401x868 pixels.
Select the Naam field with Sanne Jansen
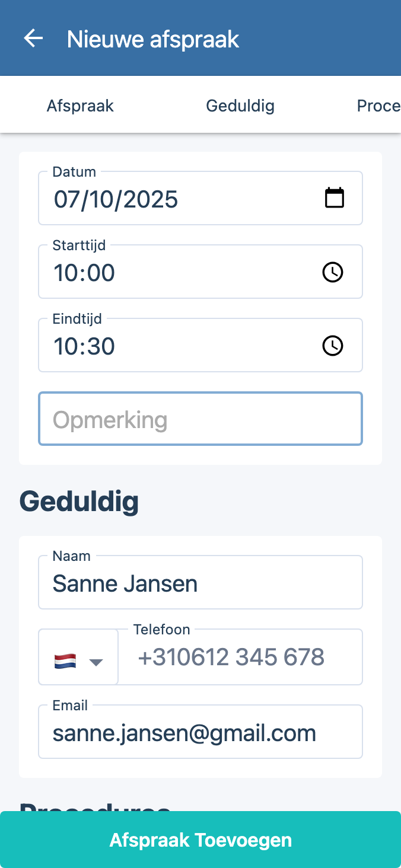[200, 583]
